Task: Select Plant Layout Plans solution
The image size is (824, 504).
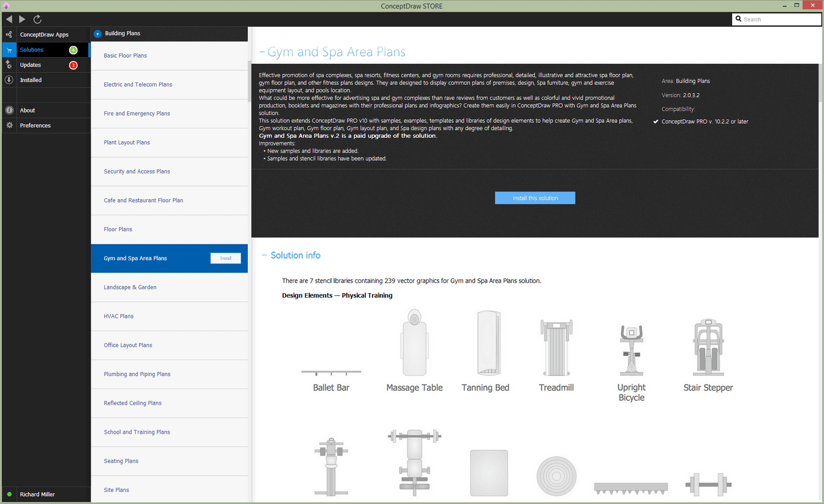Action: point(169,143)
